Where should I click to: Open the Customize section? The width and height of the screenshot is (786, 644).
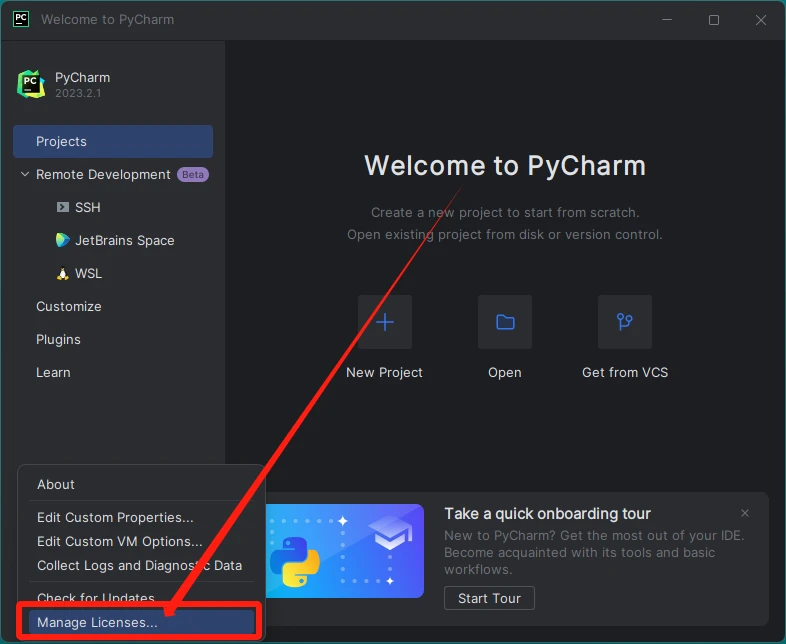point(68,307)
